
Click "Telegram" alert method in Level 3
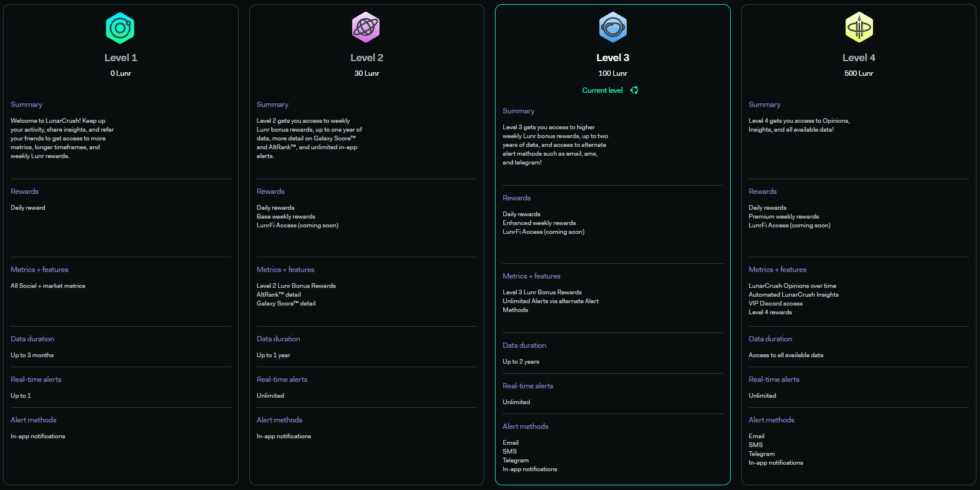tap(516, 461)
